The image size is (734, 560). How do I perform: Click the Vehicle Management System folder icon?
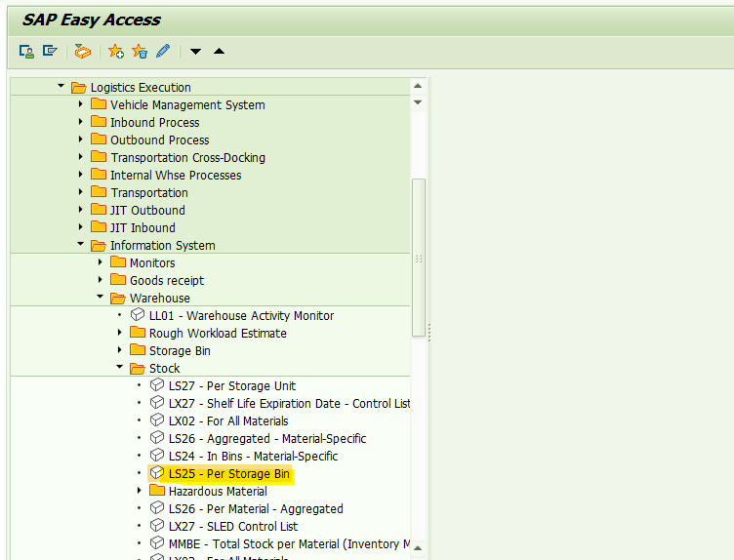pyautogui.click(x=99, y=103)
